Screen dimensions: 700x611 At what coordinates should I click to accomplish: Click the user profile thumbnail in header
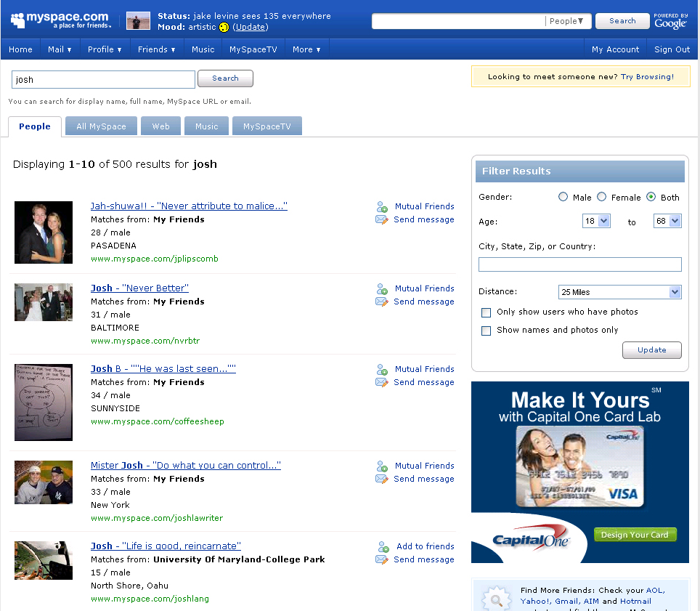[x=139, y=21]
